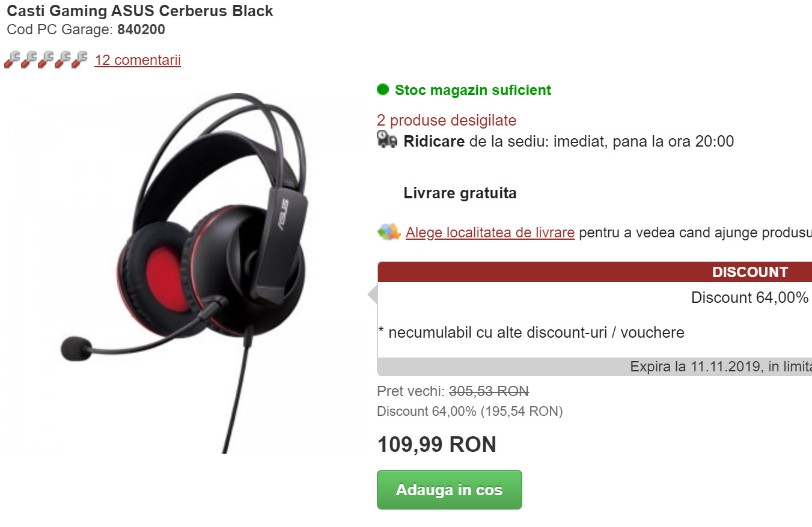Click the Adauga in cos button
Image resolution: width=812 pixels, height=527 pixels.
point(450,490)
